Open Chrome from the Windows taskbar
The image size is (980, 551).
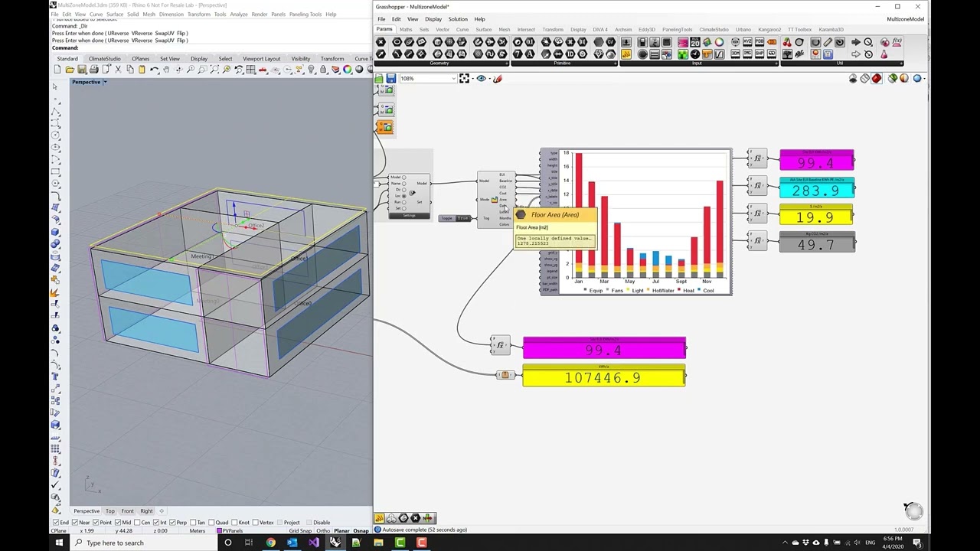pos(270,543)
